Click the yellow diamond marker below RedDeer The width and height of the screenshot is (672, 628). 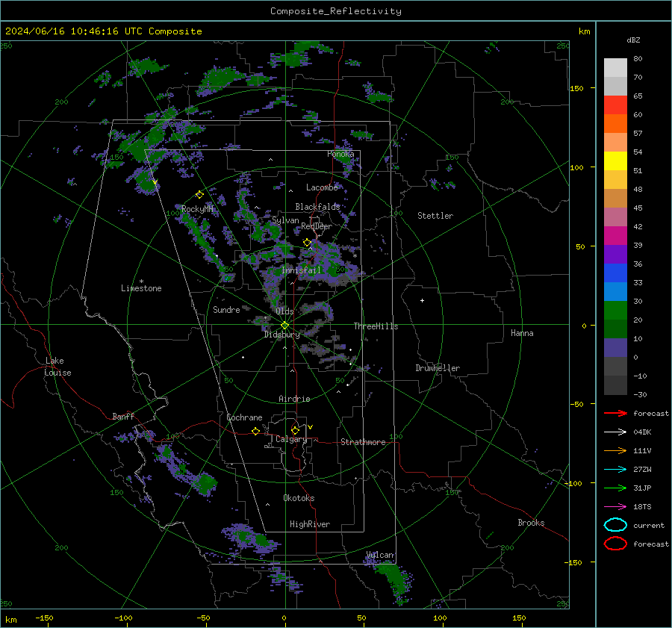[x=307, y=243]
